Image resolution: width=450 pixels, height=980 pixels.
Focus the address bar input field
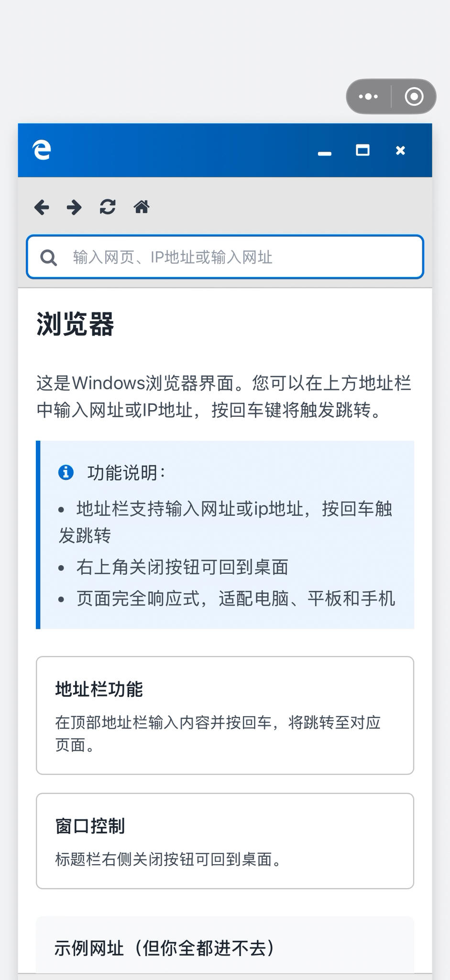point(239,257)
